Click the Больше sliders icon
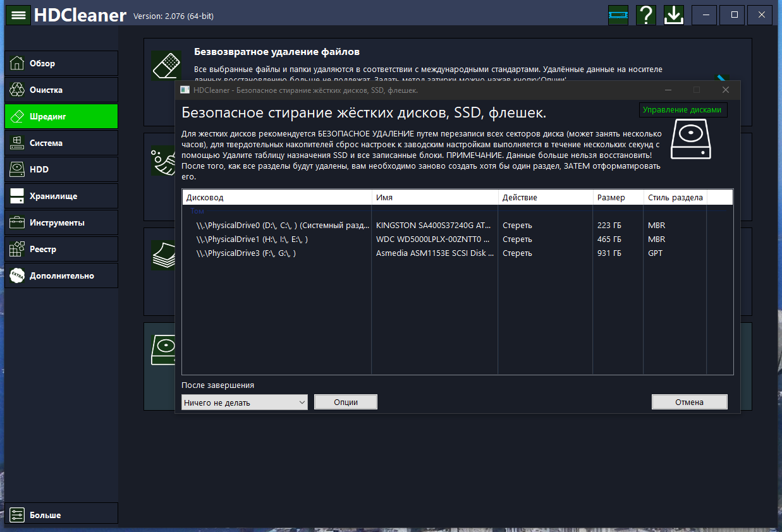 tap(17, 514)
